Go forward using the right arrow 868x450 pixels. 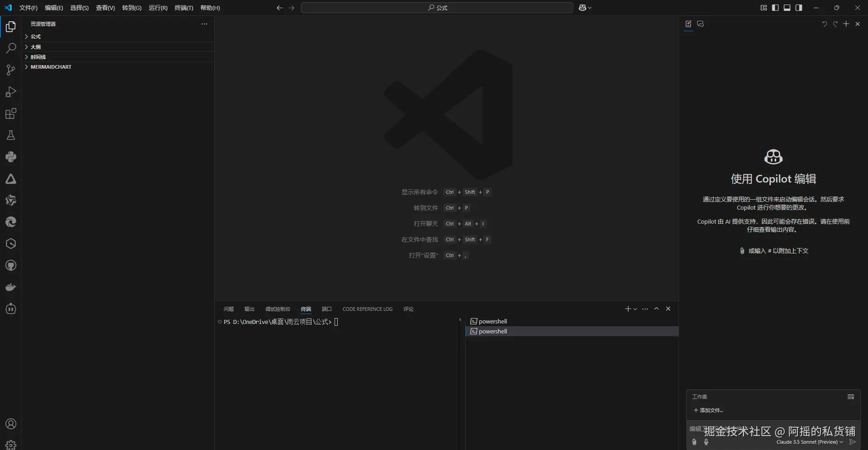[292, 8]
